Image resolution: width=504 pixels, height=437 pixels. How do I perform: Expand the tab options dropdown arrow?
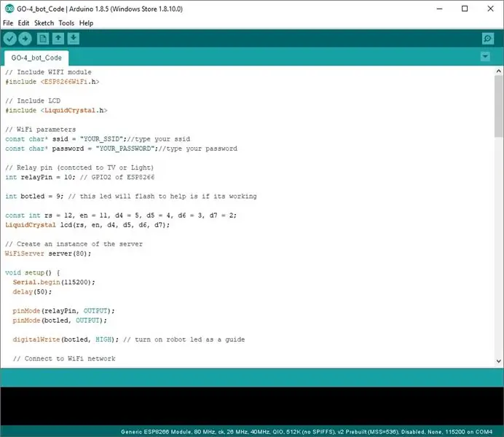(x=485, y=57)
